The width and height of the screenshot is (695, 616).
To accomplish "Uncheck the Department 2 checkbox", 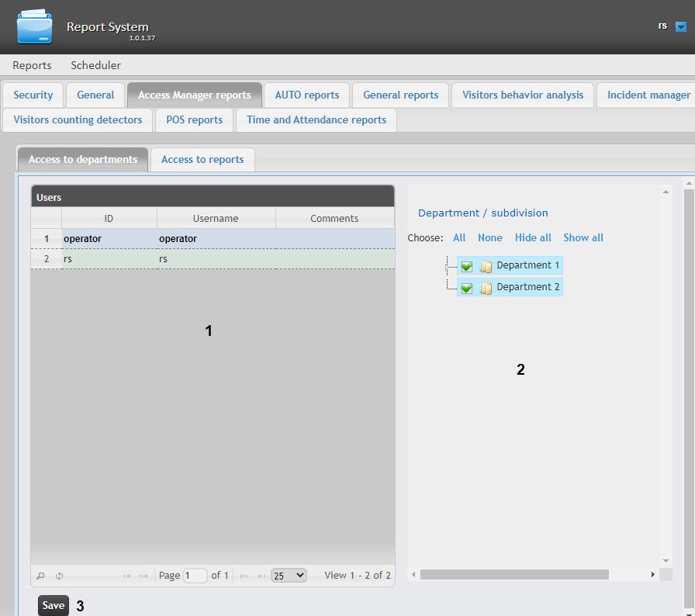I will point(467,288).
